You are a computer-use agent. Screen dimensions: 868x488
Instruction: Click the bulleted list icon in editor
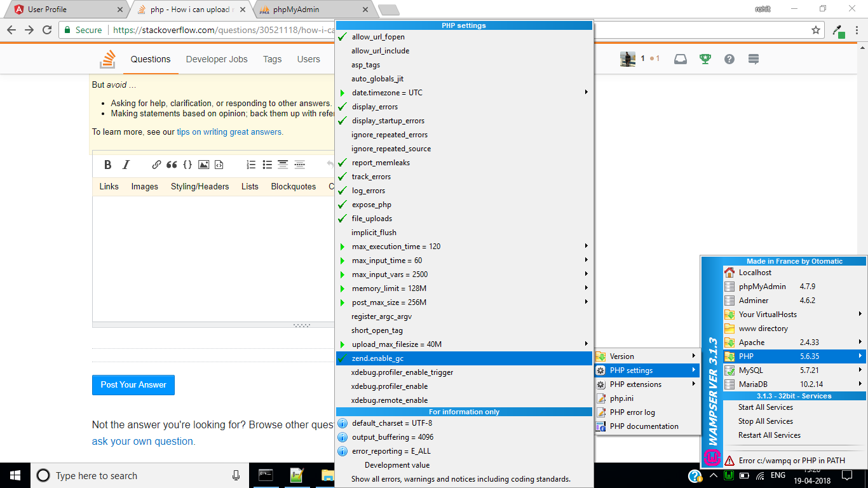coord(268,165)
